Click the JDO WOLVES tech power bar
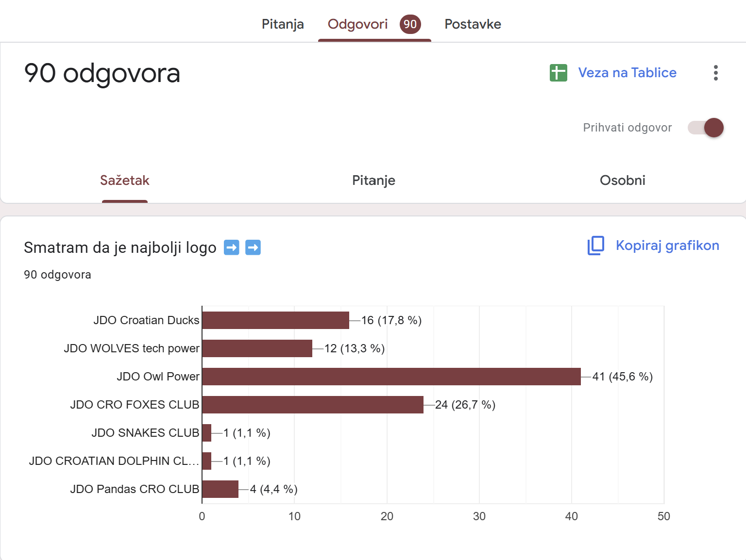This screenshot has height=560, width=746. pos(257,348)
